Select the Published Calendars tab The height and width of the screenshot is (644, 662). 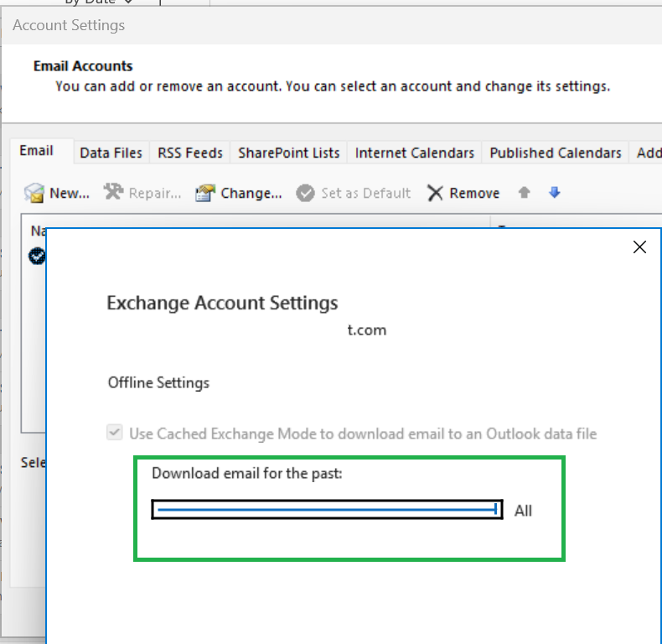coord(556,153)
